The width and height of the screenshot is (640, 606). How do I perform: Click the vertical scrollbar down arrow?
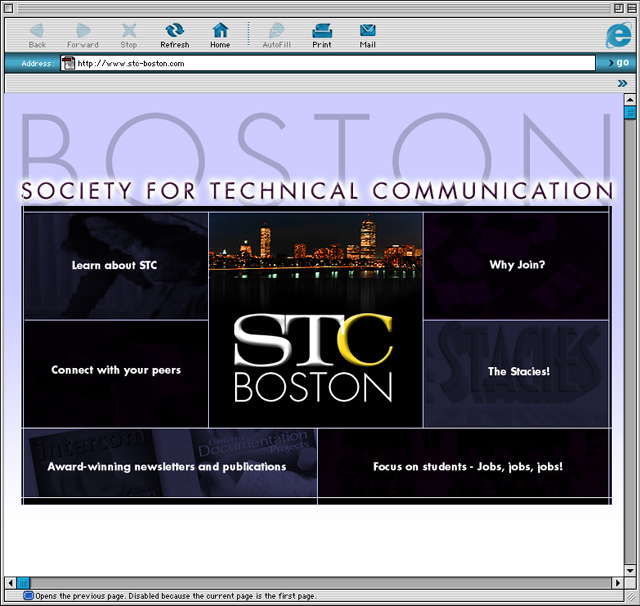coord(630,570)
